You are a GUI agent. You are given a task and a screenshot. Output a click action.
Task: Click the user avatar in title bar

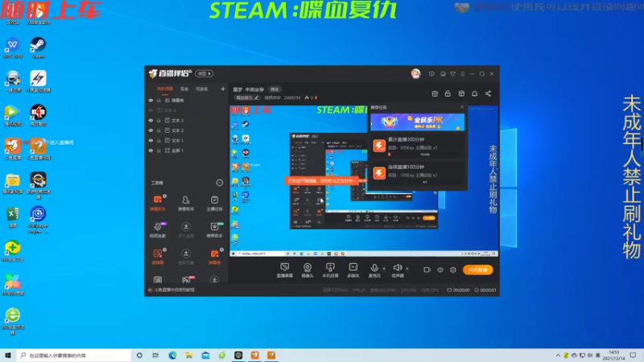pos(415,74)
